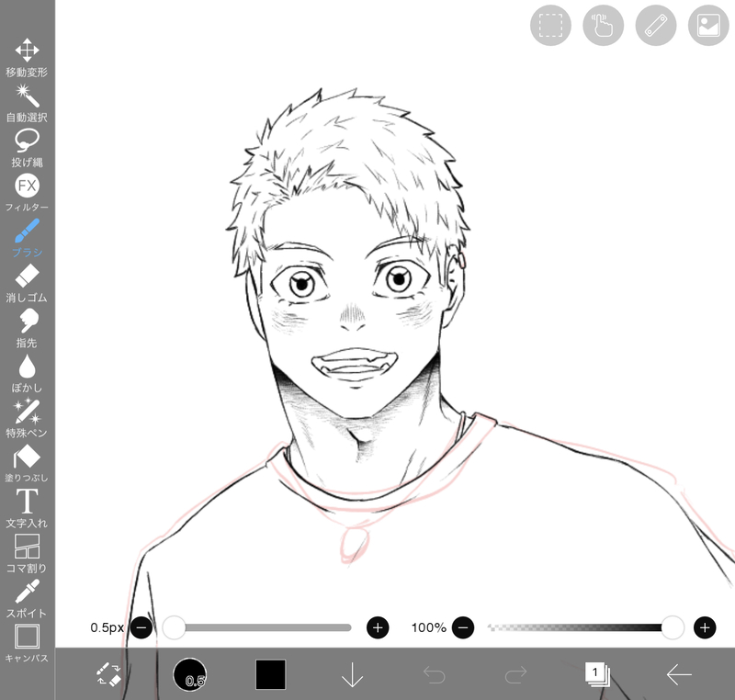Image resolution: width=735 pixels, height=700 pixels.
Task: Pick the Eyedropper (スポイト) tool
Action: (x=27, y=599)
